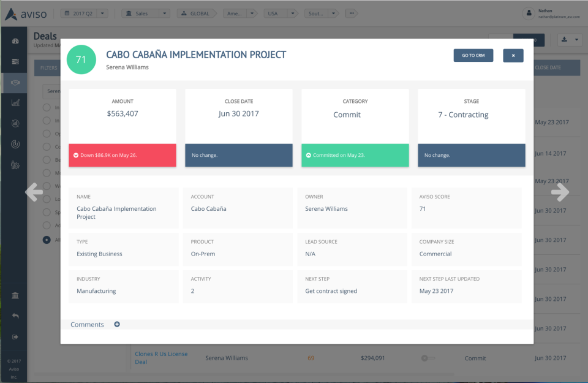Click the green 71 score circle
Screen dimensions: 588x383
coord(81,59)
